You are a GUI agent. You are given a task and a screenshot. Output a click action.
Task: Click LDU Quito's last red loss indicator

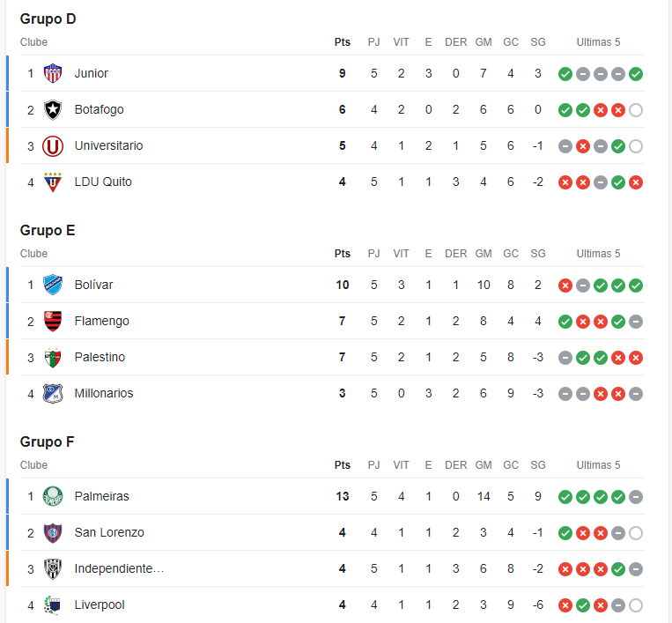[636, 182]
